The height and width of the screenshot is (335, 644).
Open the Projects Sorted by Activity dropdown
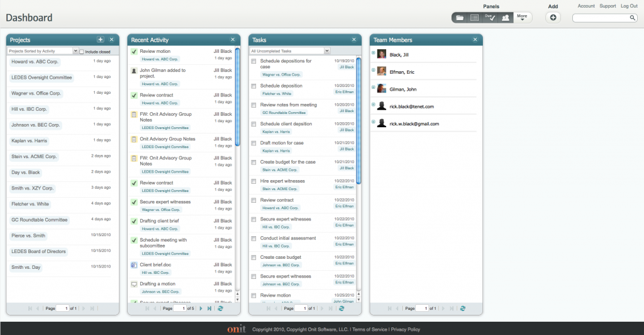[x=75, y=51]
